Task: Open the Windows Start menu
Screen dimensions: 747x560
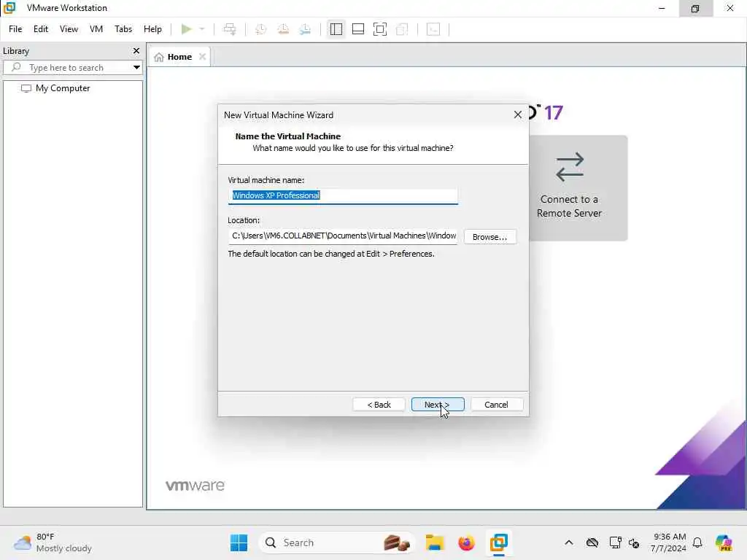Action: (239, 542)
